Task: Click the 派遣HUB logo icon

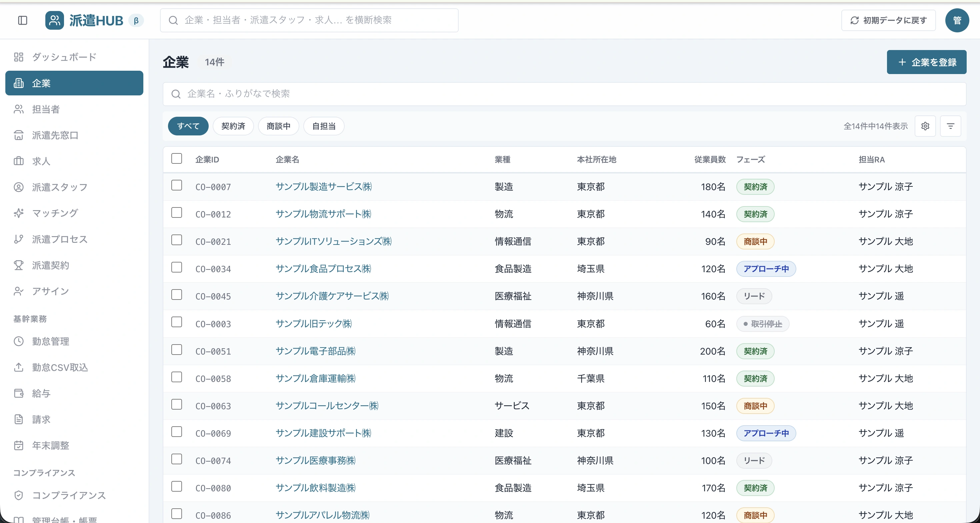Action: 54,20
